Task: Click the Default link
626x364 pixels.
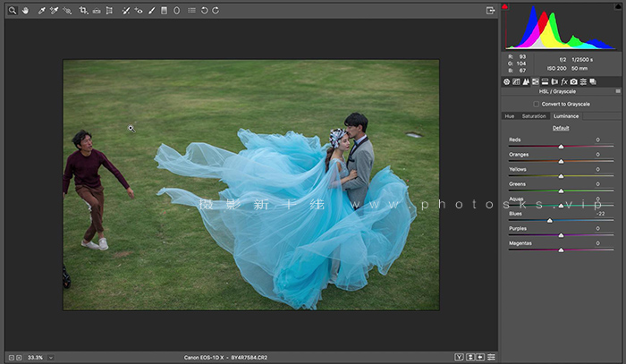Action: [561, 128]
